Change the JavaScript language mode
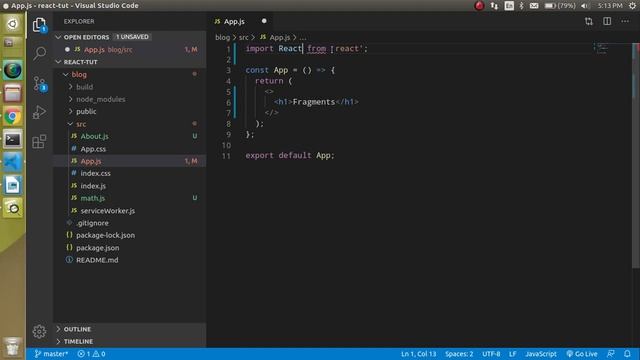This screenshot has width=640, height=360. coord(541,354)
